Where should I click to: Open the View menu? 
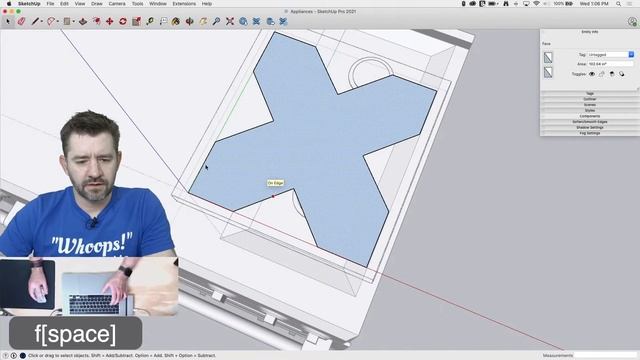point(80,4)
